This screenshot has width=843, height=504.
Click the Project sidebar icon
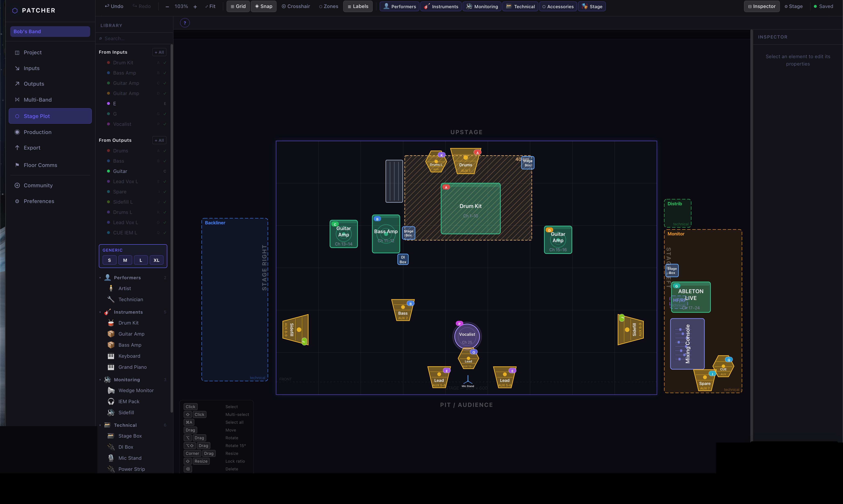17,53
